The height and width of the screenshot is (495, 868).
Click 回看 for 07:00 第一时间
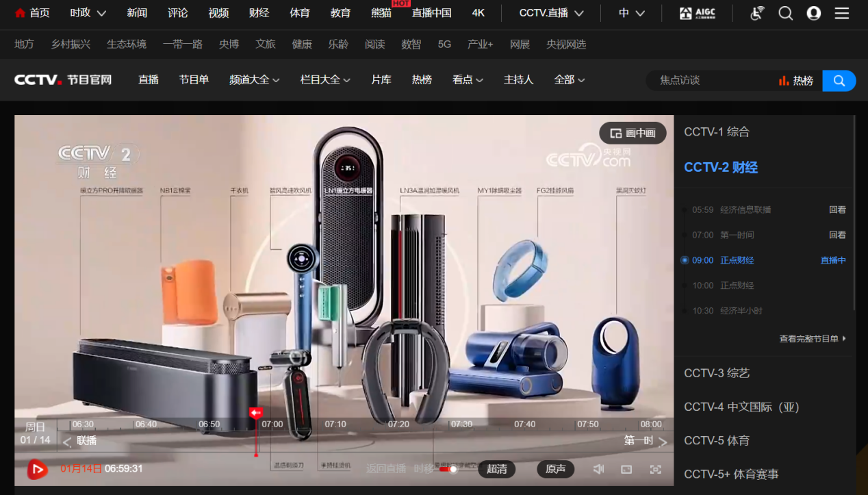coord(838,235)
